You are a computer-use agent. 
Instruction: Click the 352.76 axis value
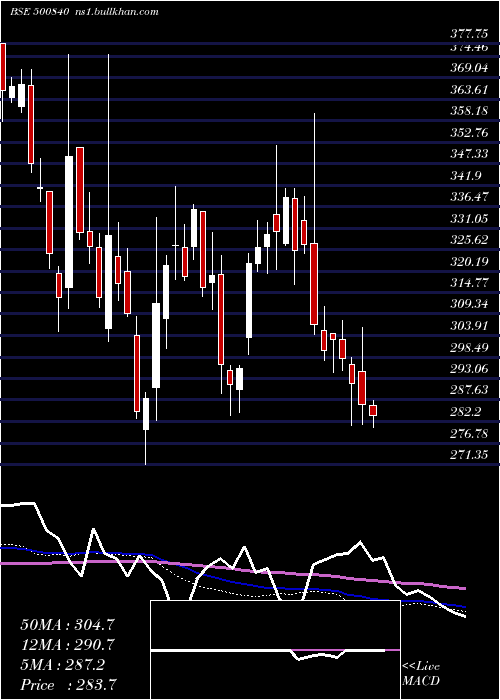(468, 133)
